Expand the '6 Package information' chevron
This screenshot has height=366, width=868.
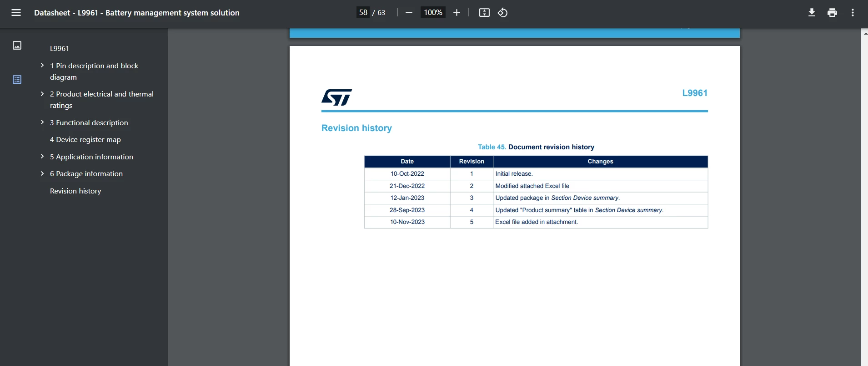[42, 173]
